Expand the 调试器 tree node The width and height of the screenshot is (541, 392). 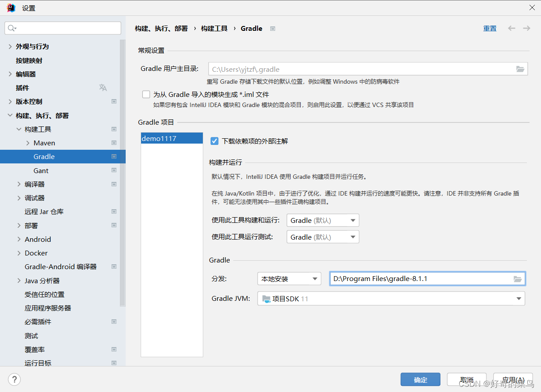[x=19, y=198]
